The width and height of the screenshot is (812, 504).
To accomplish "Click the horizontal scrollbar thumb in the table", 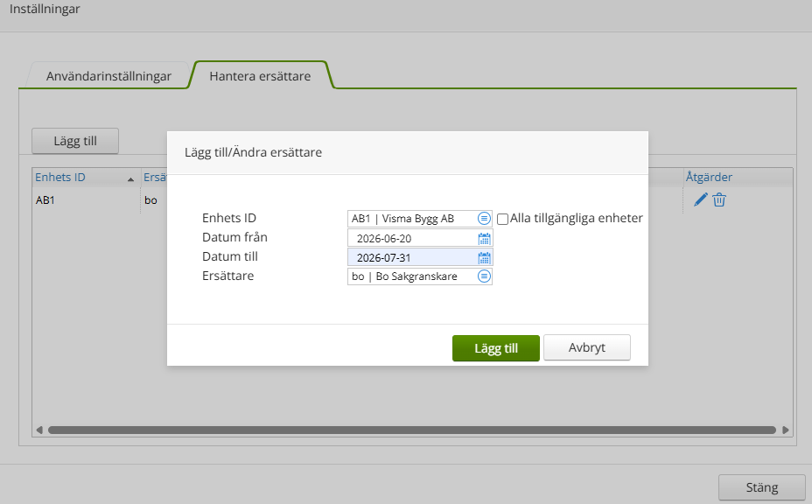I will (412, 430).
